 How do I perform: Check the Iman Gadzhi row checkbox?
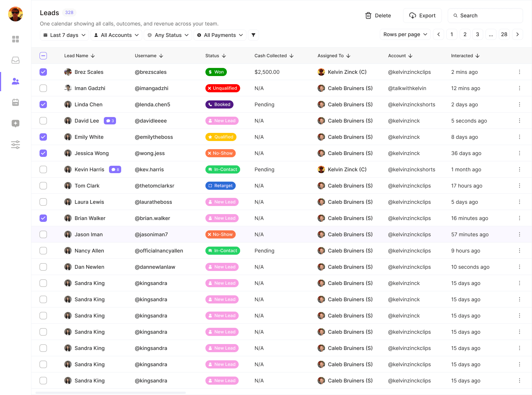(x=43, y=88)
